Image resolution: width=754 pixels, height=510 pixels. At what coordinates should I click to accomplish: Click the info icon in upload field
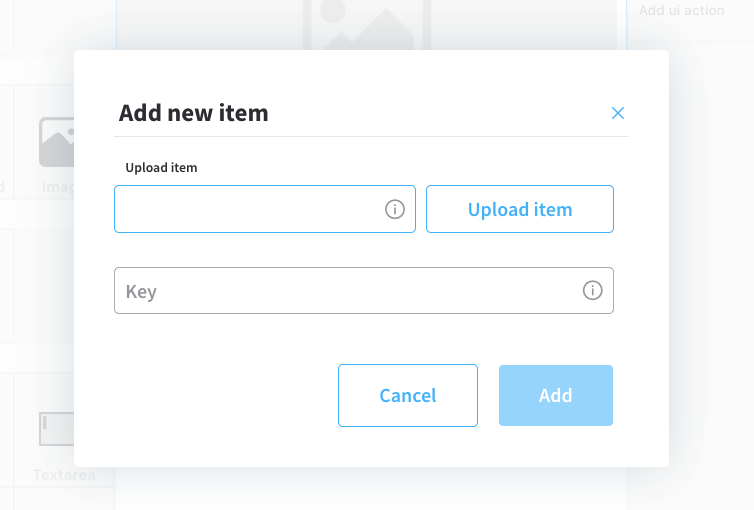395,209
